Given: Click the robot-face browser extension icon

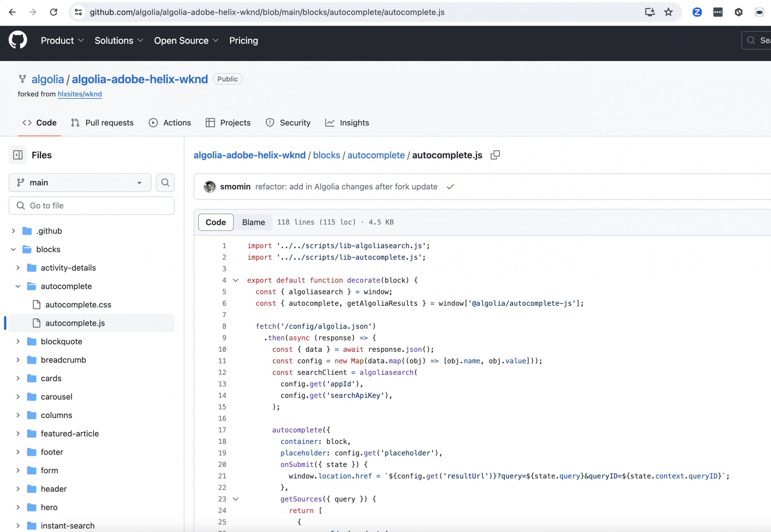Looking at the screenshot, I should [x=759, y=12].
